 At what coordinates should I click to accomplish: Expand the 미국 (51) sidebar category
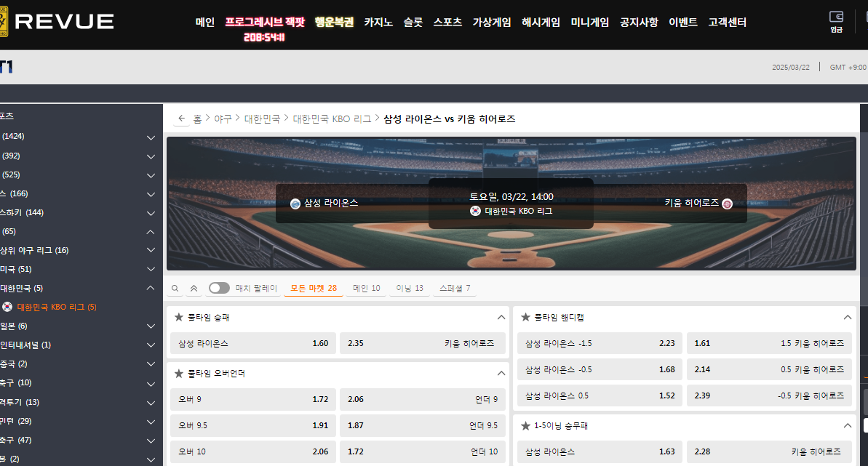point(151,270)
